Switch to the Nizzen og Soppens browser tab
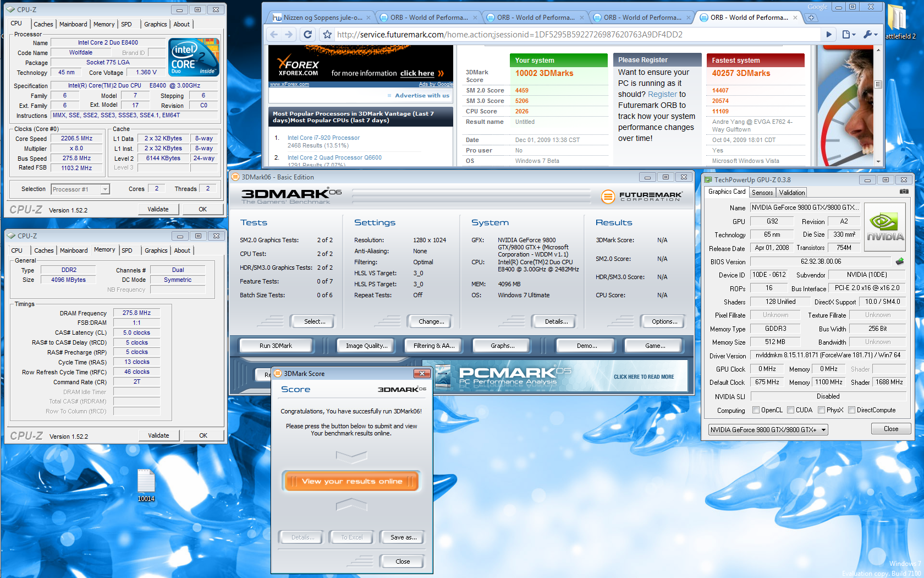The image size is (924, 578). (322, 18)
